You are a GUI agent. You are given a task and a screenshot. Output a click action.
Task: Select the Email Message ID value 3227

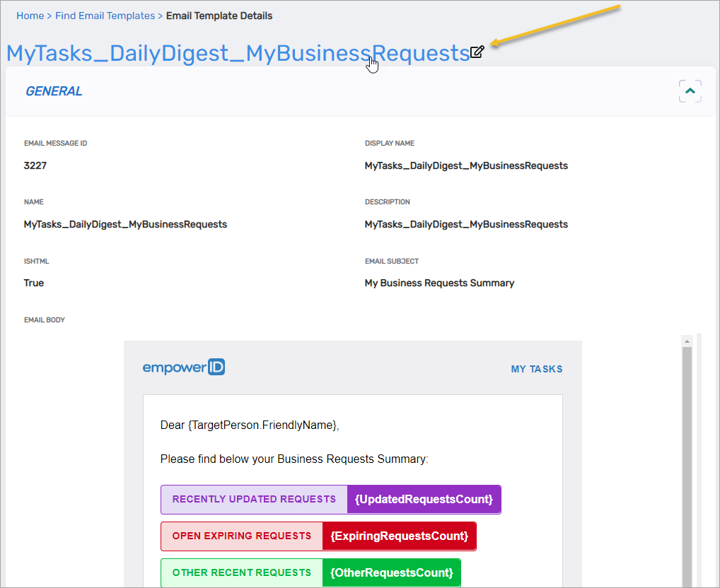pyautogui.click(x=33, y=165)
